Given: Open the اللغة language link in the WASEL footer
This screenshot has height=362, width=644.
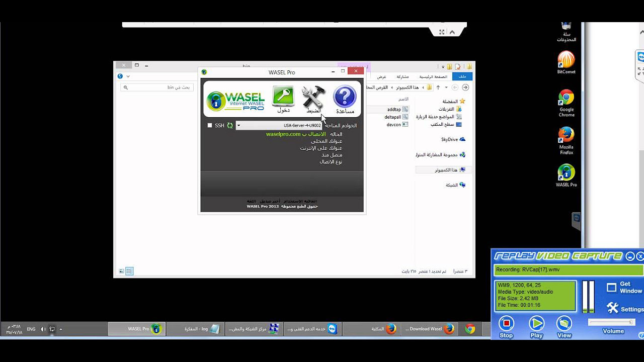Looking at the screenshot, I should [x=252, y=201].
